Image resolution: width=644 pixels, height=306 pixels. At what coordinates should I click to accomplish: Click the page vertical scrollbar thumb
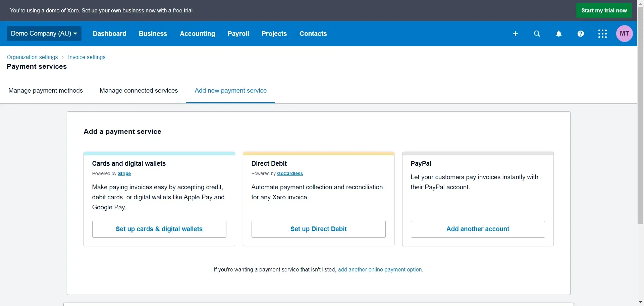coord(640,116)
